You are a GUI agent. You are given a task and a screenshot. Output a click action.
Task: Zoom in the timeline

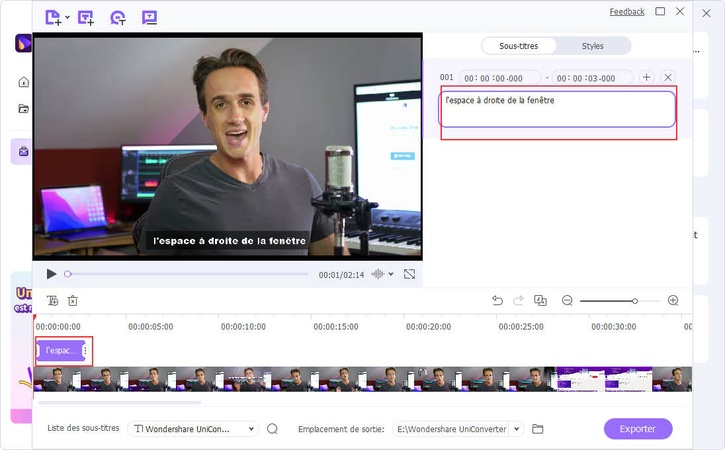(673, 301)
